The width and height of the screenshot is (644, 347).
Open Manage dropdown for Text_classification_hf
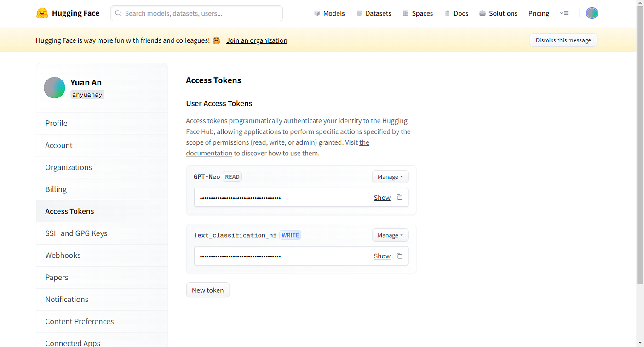point(390,235)
